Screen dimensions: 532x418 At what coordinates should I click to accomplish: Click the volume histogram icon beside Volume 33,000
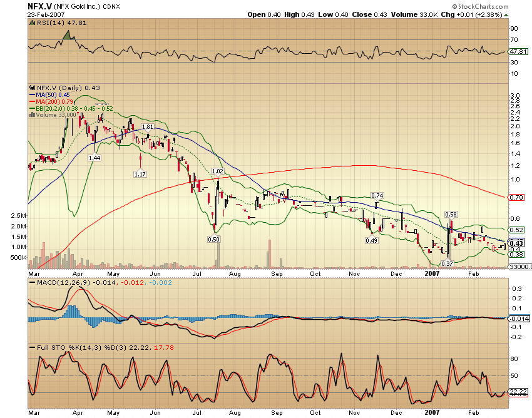33,115
